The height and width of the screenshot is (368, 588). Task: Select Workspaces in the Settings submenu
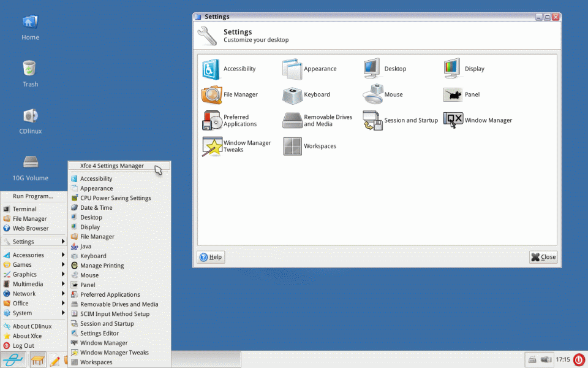119,362
